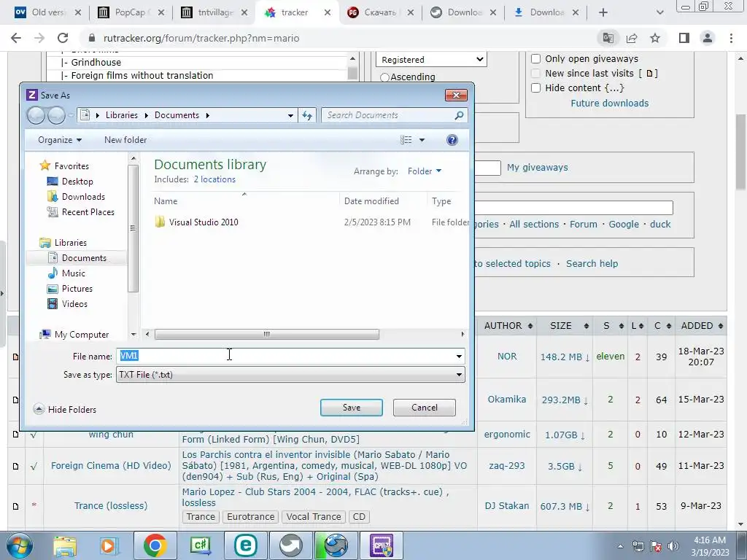This screenshot has height=560, width=747.
Task: Toggle Hide content checkbox
Action: [536, 87]
